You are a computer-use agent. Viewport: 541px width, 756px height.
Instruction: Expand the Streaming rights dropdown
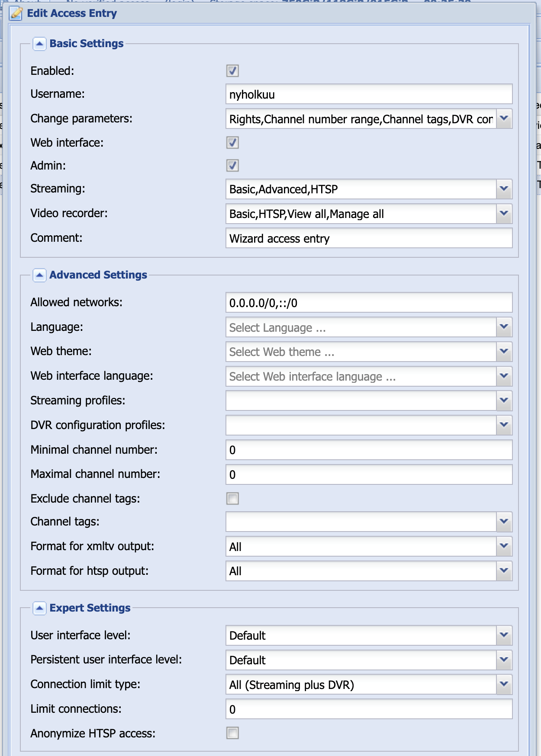point(504,189)
